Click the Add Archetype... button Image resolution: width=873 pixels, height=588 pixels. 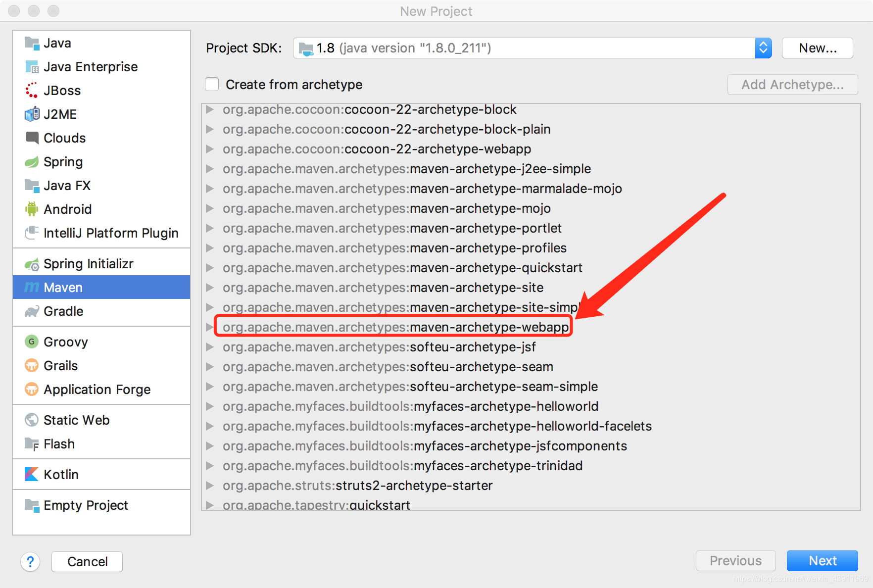(x=793, y=85)
